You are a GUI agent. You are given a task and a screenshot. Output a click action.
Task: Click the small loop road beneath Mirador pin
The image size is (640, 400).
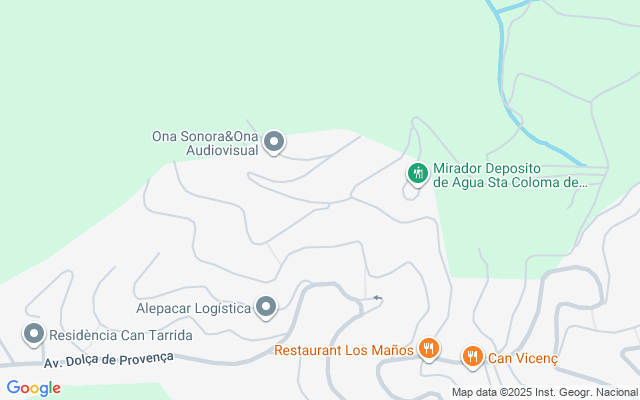pyautogui.click(x=410, y=192)
